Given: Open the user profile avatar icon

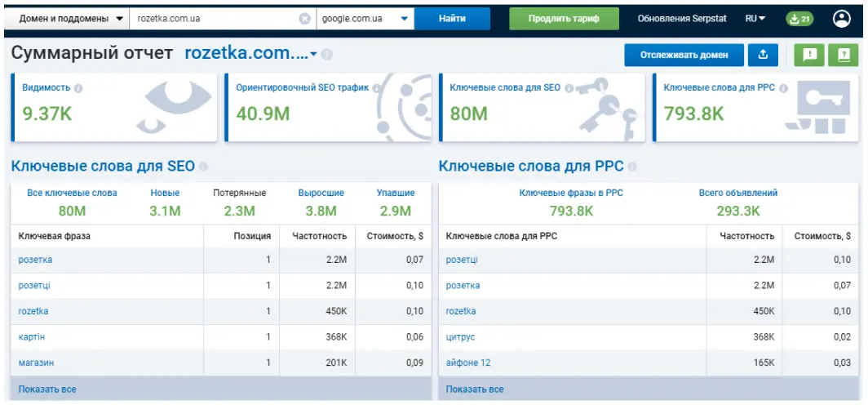Looking at the screenshot, I should click(x=842, y=18).
